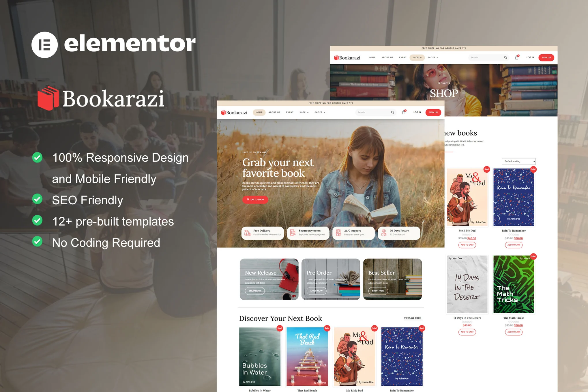Click the Elementor logo icon
Viewport: 588px width, 392px height.
tap(44, 44)
